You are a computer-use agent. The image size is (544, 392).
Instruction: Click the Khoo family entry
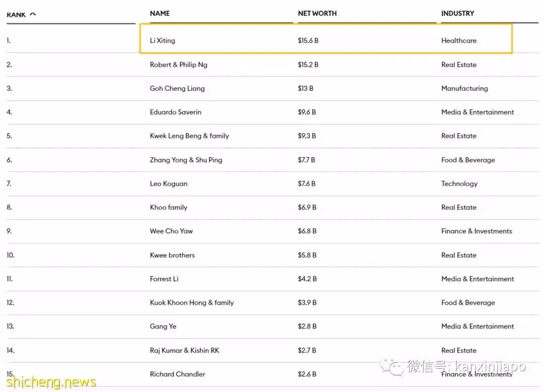[169, 208]
